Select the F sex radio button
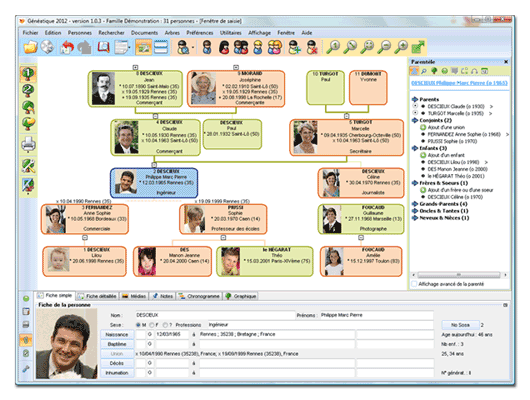 coord(152,325)
